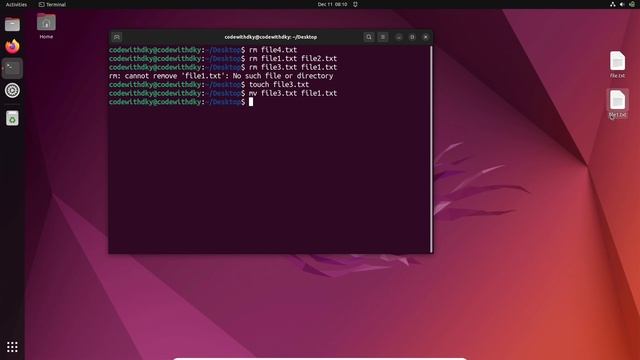Viewport: 640px width, 360px height.
Task: Select file.txt on the desktop
Action: [x=617, y=64]
